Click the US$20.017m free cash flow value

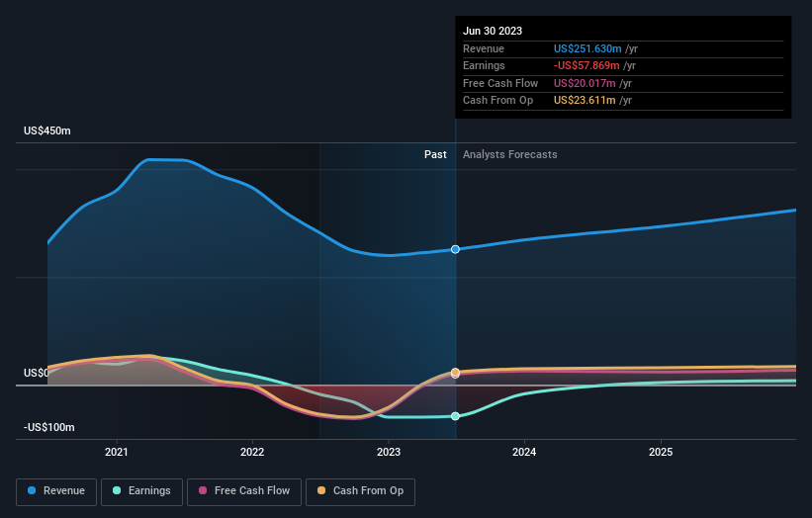585,83
